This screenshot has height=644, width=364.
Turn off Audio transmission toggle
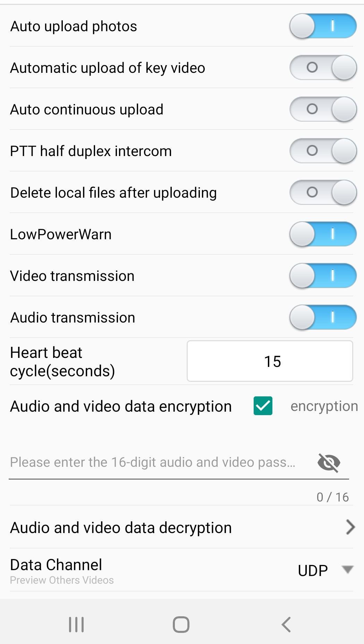pos(323,317)
